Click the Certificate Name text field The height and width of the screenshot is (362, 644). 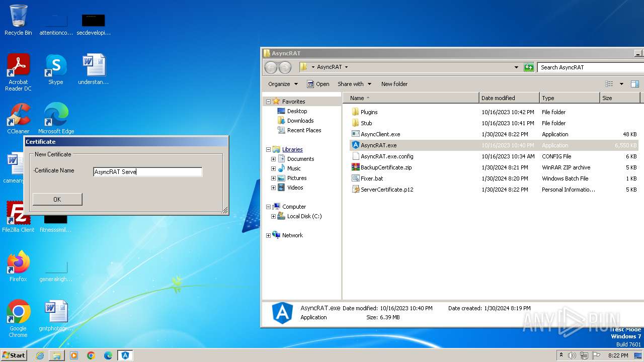click(147, 172)
